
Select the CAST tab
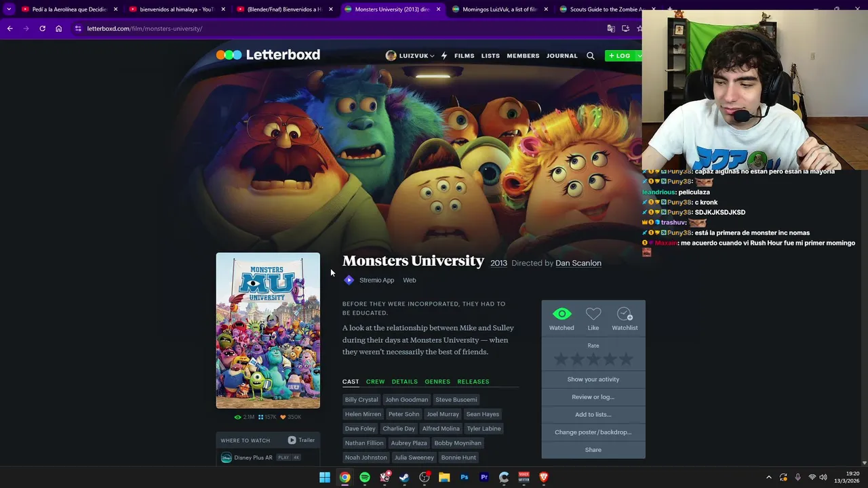coord(351,382)
